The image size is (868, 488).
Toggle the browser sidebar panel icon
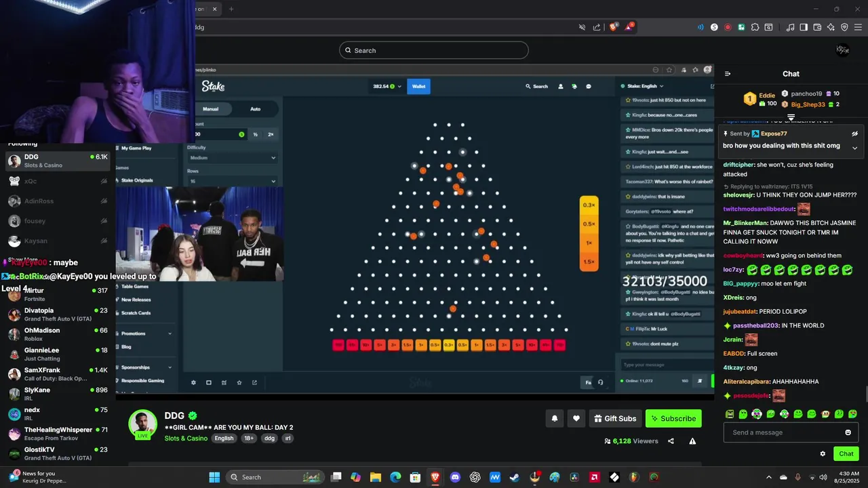coord(804,27)
